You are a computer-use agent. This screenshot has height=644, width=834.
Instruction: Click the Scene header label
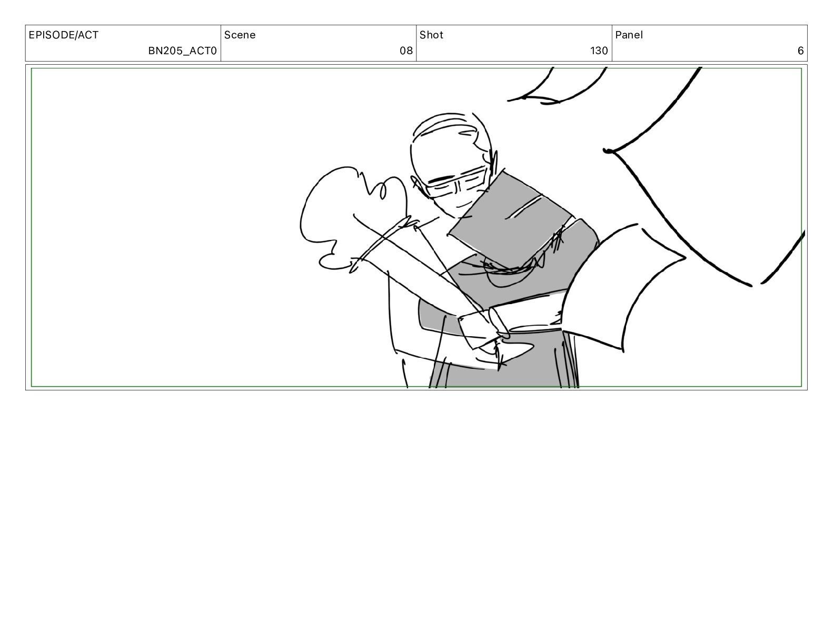click(x=240, y=35)
